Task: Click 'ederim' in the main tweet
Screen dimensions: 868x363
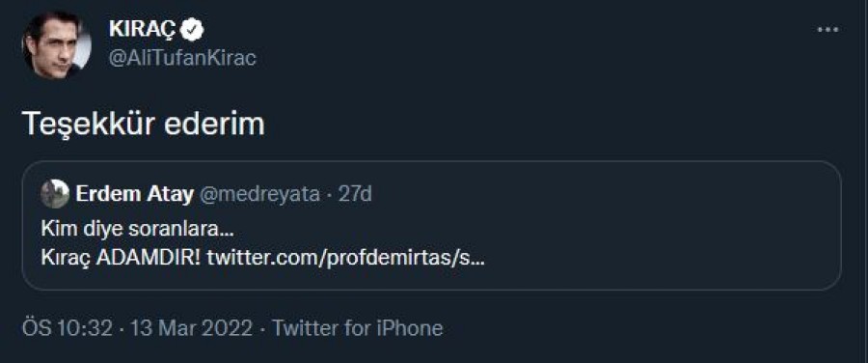Action: pyautogui.click(x=215, y=126)
